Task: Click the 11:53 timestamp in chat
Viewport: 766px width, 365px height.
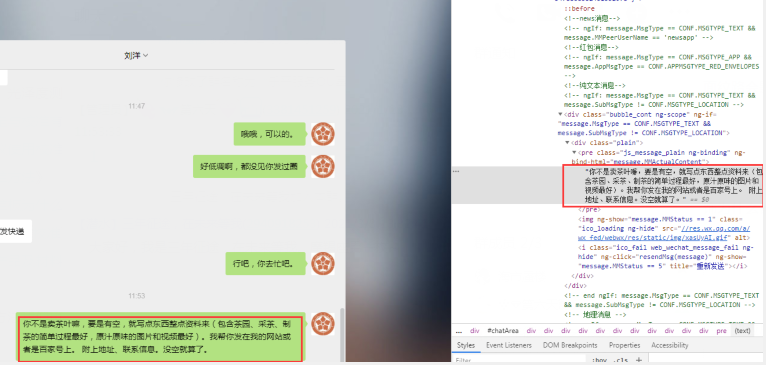Action: [x=137, y=296]
